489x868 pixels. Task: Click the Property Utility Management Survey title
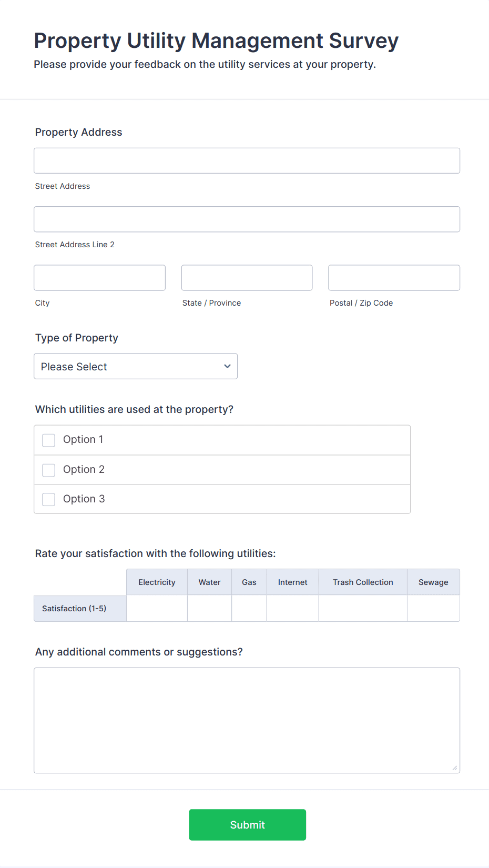click(216, 41)
